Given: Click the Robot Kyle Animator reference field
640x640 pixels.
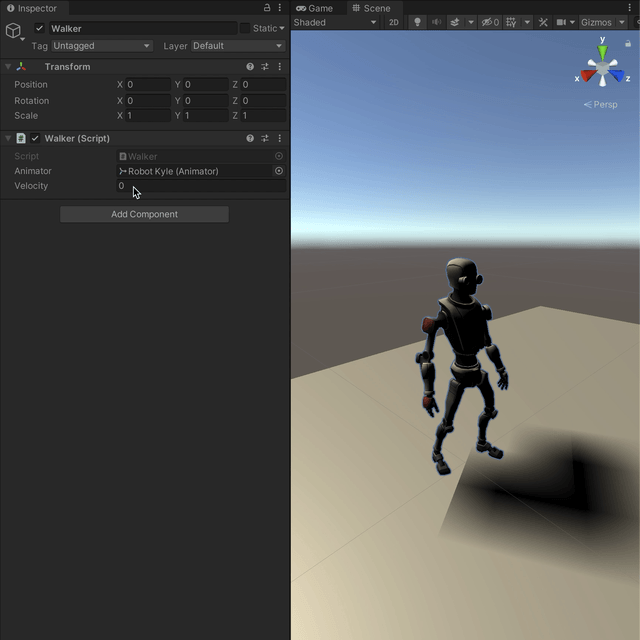Looking at the screenshot, I should pyautogui.click(x=194, y=171).
